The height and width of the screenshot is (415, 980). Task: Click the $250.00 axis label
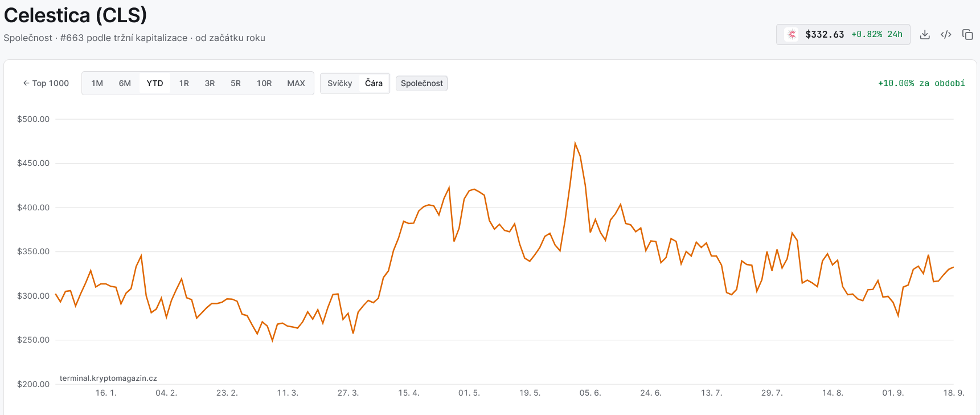[x=33, y=340]
